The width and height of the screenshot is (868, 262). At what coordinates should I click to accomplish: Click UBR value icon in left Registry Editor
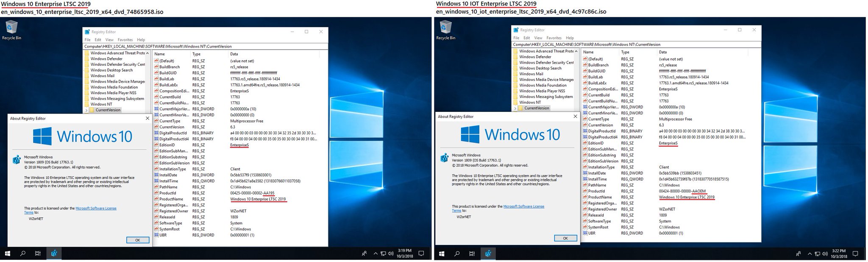point(156,235)
